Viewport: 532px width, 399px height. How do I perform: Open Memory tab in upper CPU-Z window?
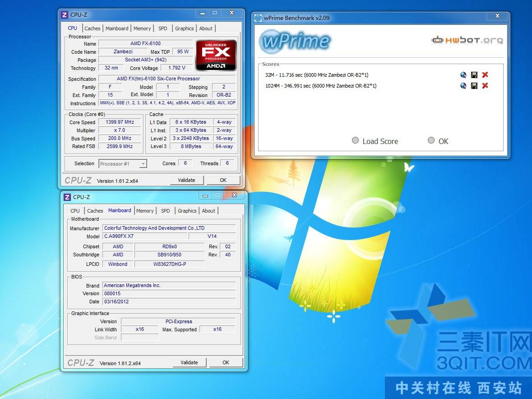click(142, 28)
